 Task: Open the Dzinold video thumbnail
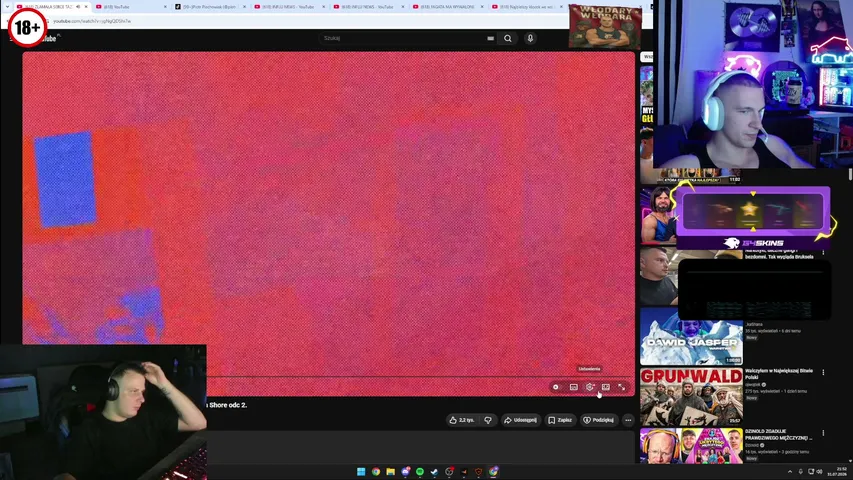[x=691, y=446]
